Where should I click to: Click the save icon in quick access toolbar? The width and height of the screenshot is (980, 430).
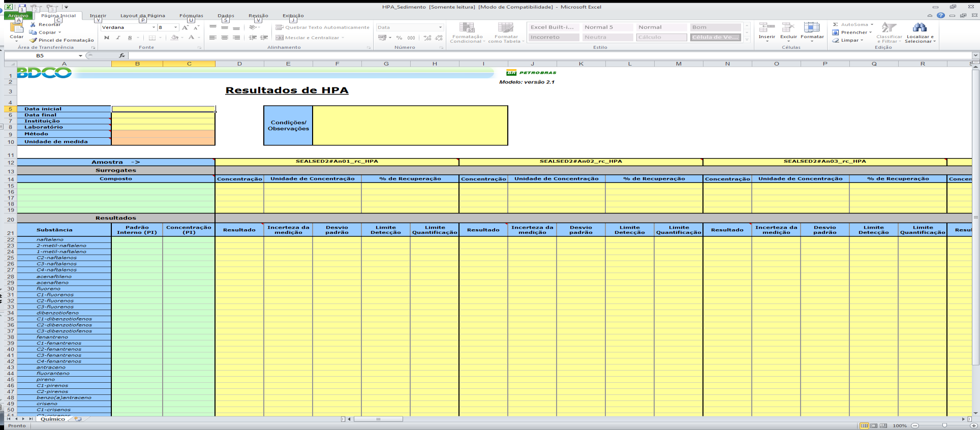(x=22, y=7)
